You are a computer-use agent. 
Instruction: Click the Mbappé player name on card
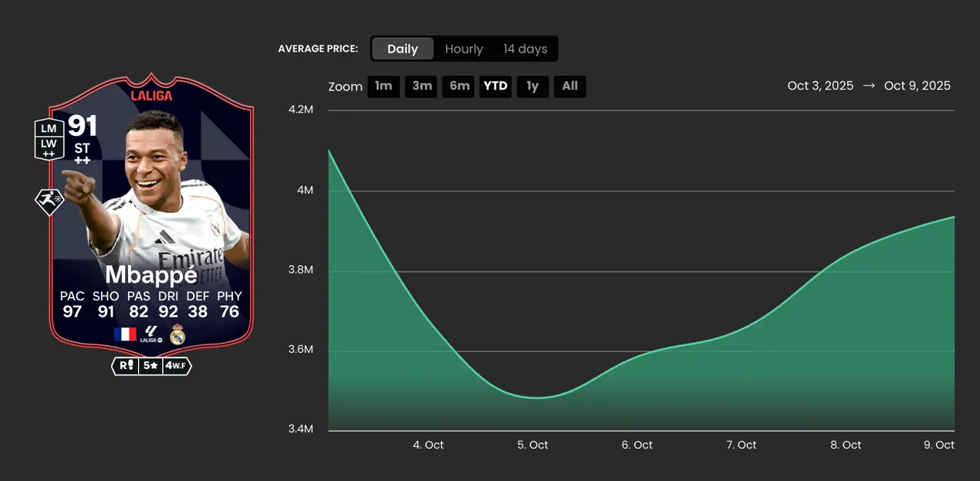150,274
